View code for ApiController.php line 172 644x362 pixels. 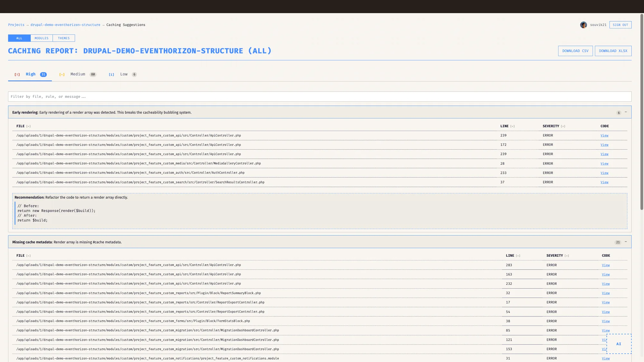(604, 145)
